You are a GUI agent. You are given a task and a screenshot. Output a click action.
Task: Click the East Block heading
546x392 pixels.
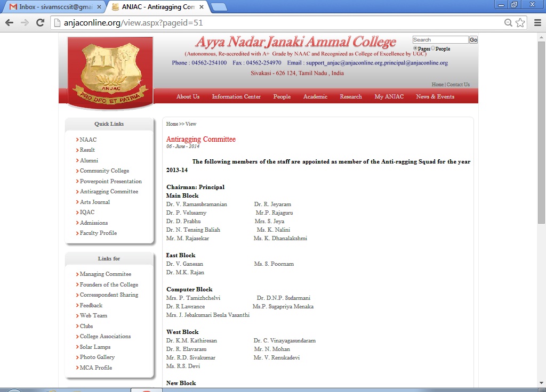(181, 255)
